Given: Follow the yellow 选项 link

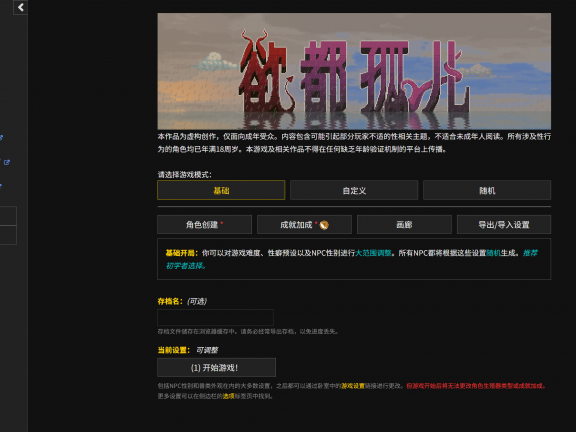Looking at the screenshot, I should point(228,396).
